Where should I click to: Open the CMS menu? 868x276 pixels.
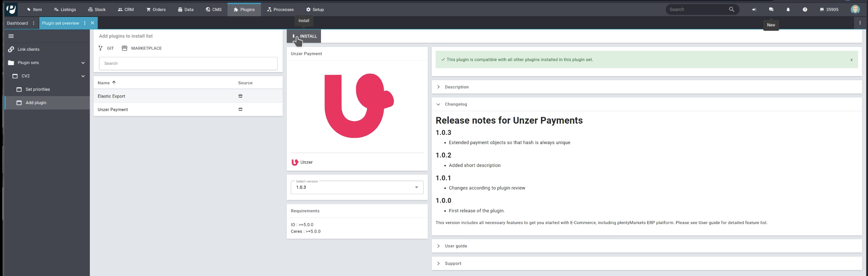point(214,10)
